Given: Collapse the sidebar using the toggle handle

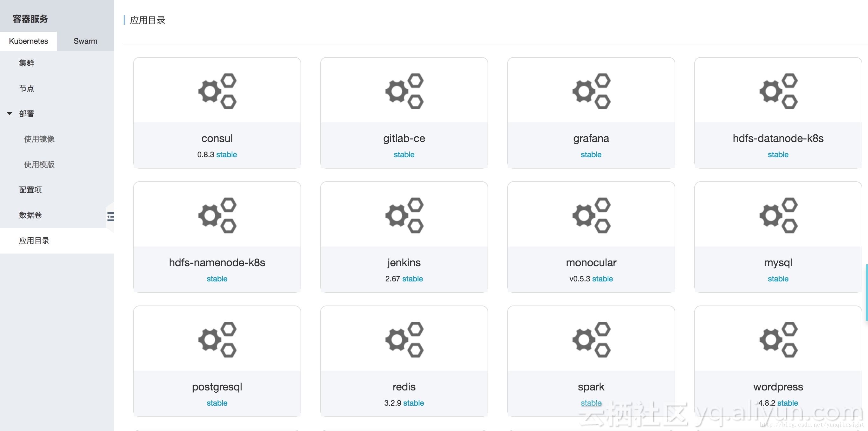Looking at the screenshot, I should (111, 216).
